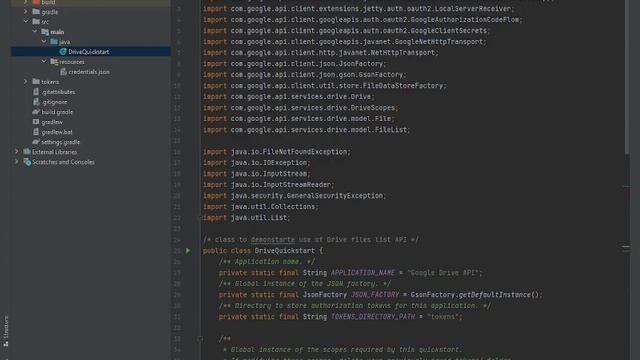The height and width of the screenshot is (360, 640).
Task: Toggle the import block fold marker
Action: [200, 218]
